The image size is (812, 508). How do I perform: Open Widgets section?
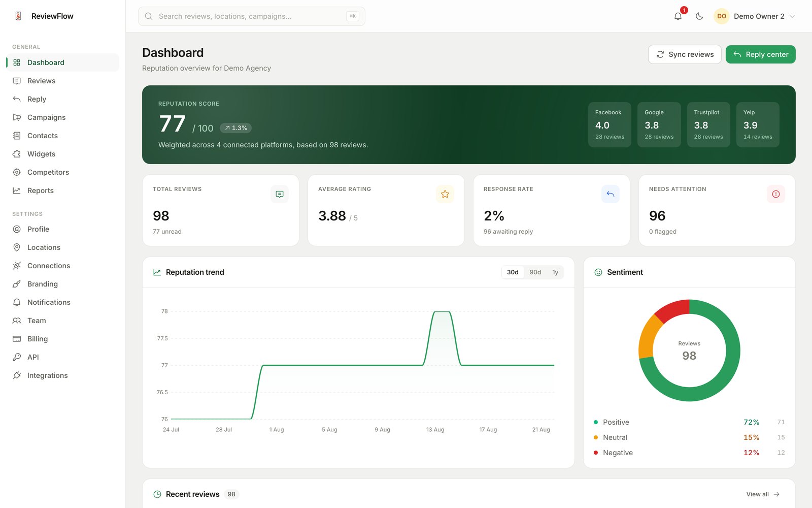63,154
